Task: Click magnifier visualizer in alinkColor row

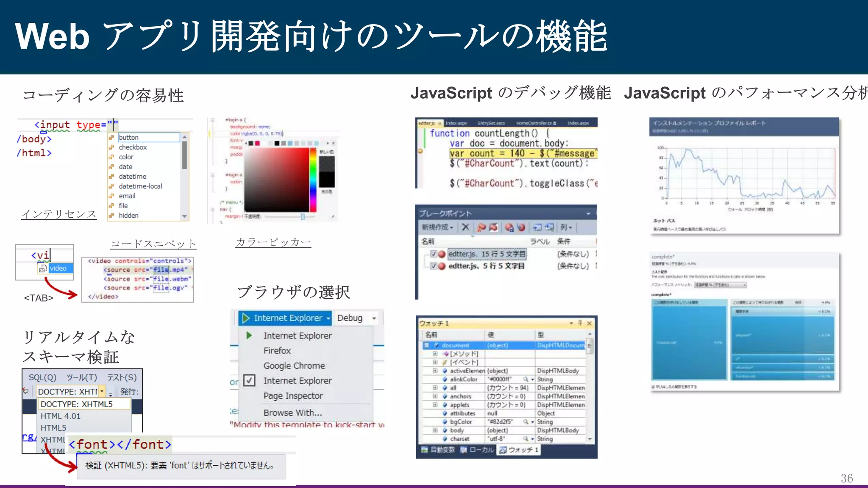Action: [526, 380]
